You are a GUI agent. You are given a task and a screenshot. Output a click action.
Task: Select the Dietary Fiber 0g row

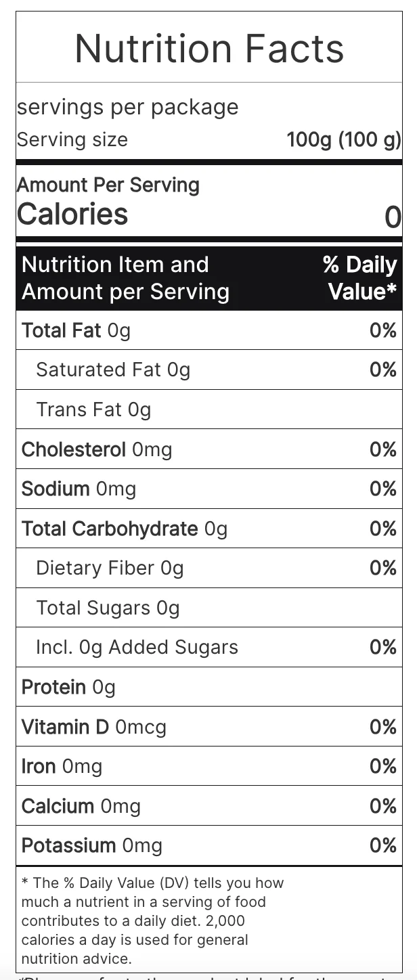tap(209, 568)
